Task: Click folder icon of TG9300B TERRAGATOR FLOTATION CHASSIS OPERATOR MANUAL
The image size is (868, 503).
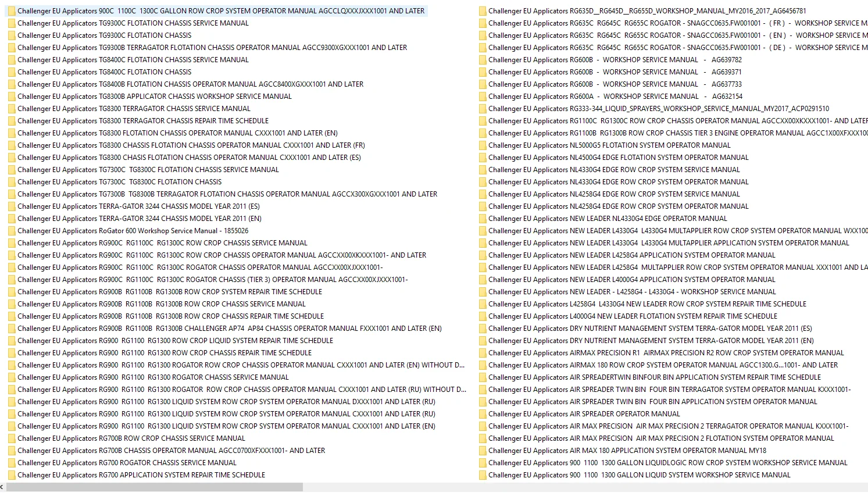Action: 12,48
